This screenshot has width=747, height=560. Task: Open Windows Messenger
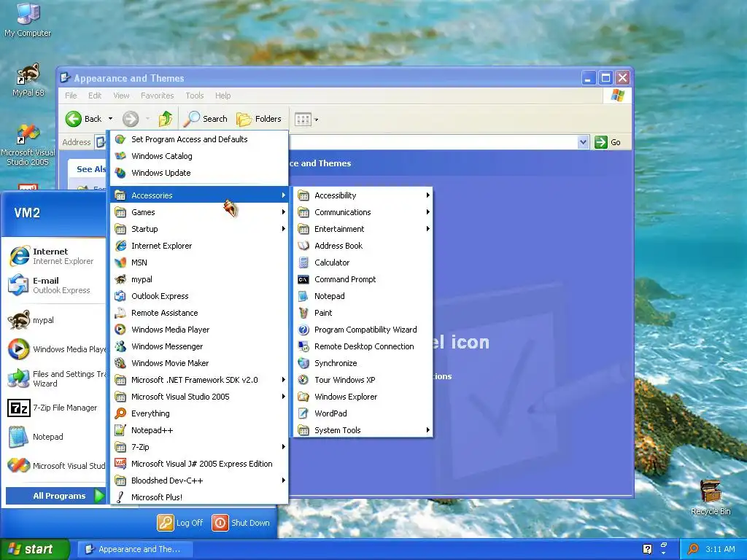coord(199,346)
